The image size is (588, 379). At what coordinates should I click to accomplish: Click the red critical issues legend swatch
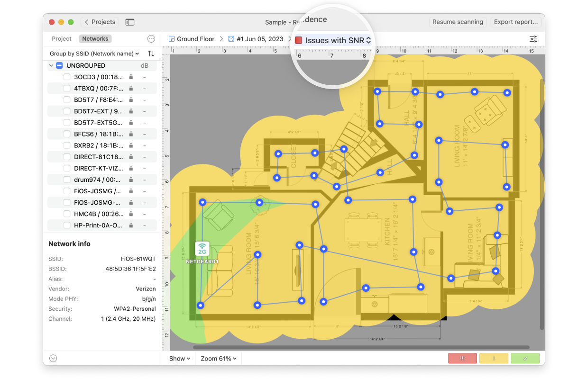pyautogui.click(x=462, y=359)
